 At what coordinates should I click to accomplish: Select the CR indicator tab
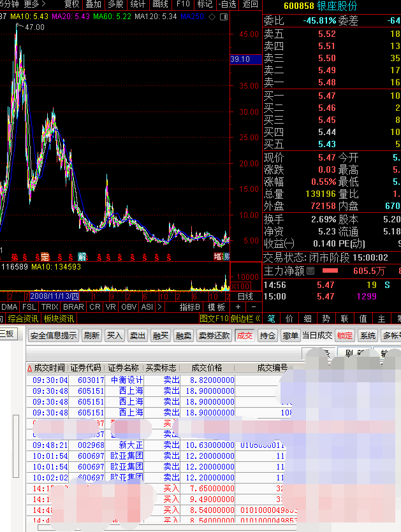[x=95, y=307]
